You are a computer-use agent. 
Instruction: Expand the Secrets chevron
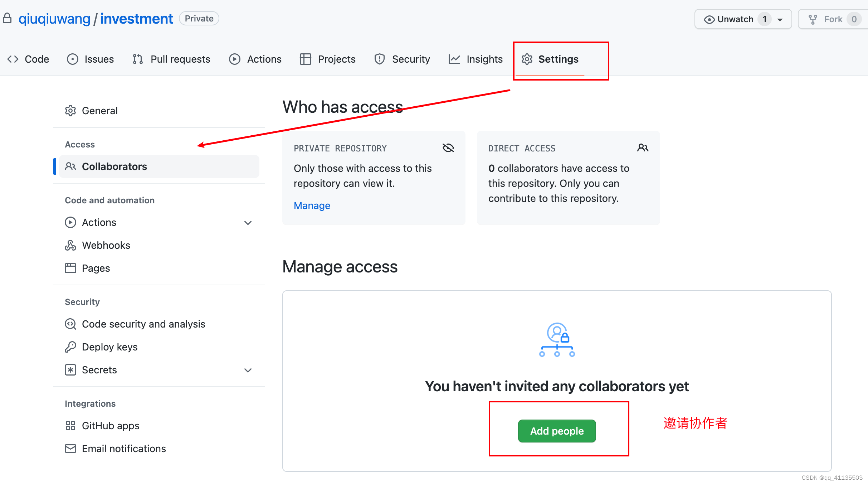[x=248, y=370]
